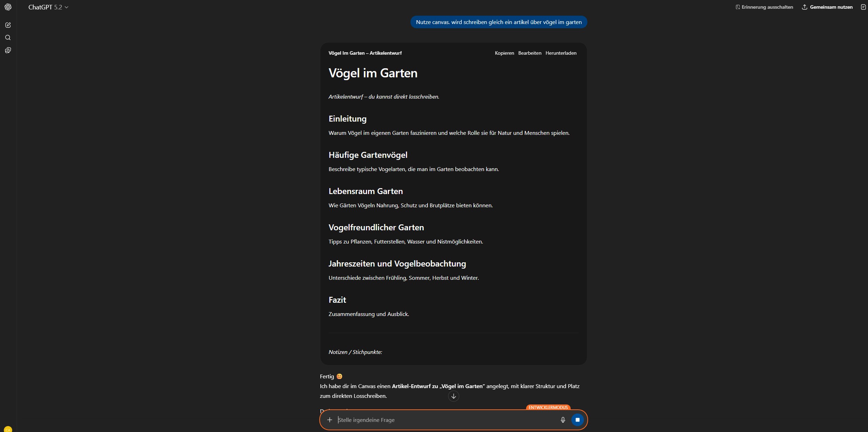
Task: Open the image library sidebar icon
Action: point(8,50)
